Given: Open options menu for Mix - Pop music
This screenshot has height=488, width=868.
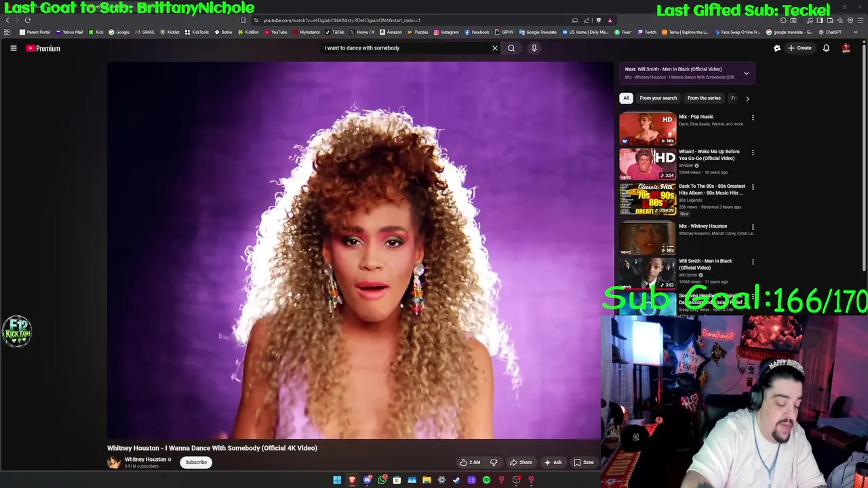Looking at the screenshot, I should (753, 118).
